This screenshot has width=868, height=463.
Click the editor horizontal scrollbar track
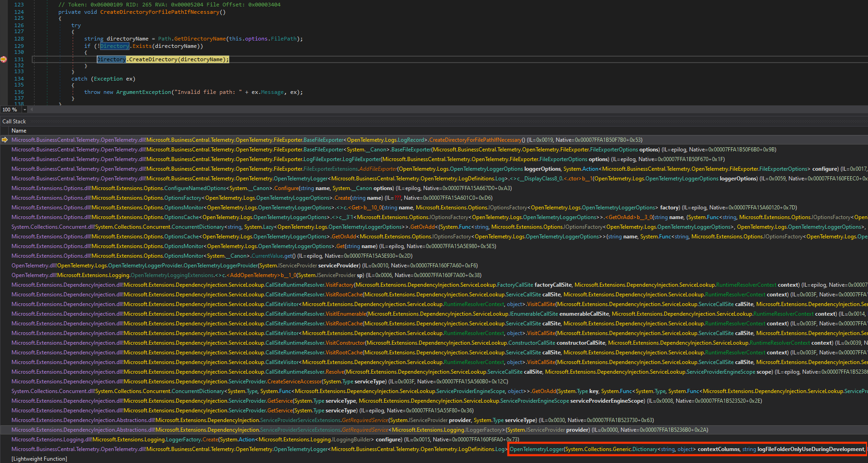pos(448,110)
